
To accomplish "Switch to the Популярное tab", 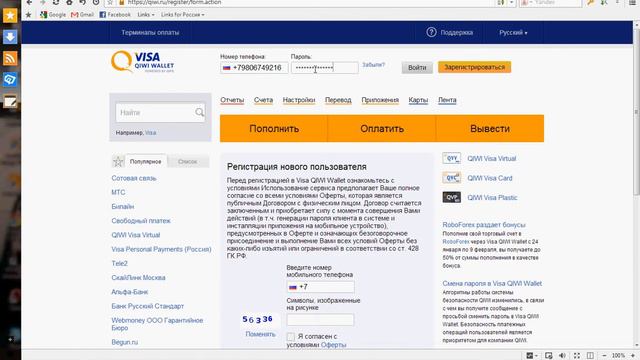I will tap(145, 162).
